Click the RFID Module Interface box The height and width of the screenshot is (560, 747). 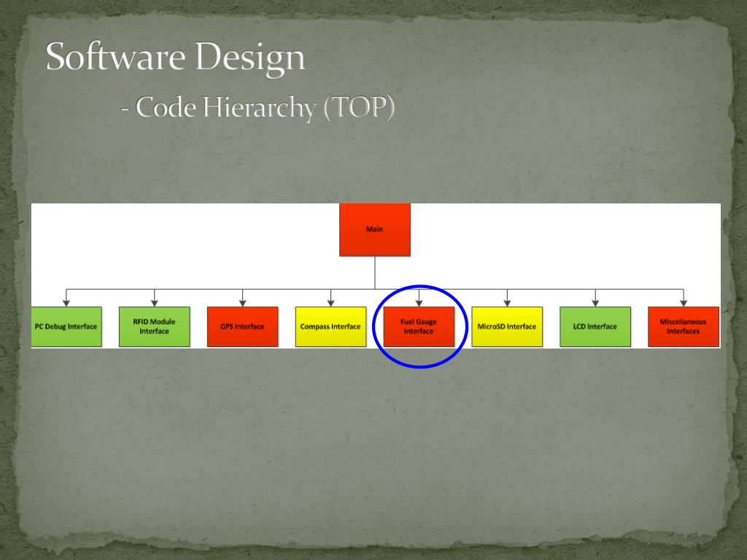point(155,327)
